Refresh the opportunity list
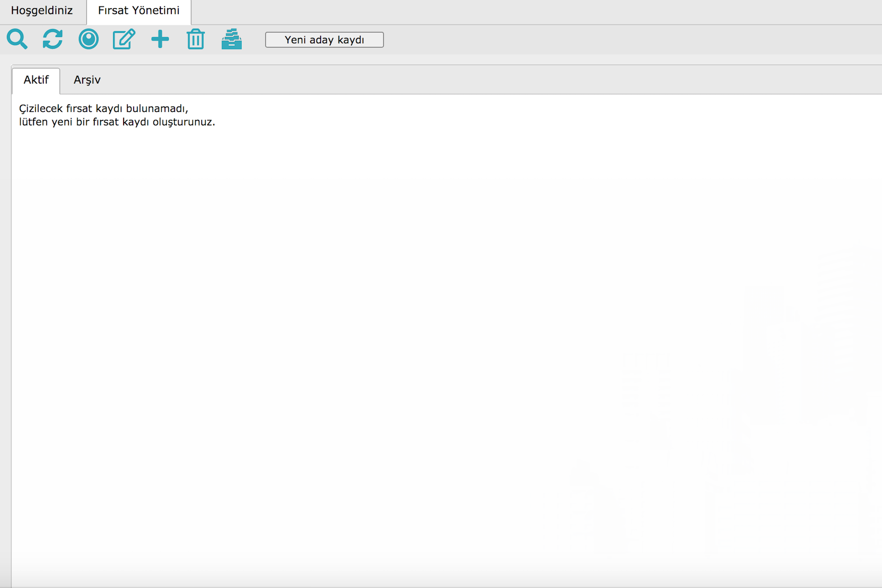This screenshot has width=882, height=588. pos(53,39)
